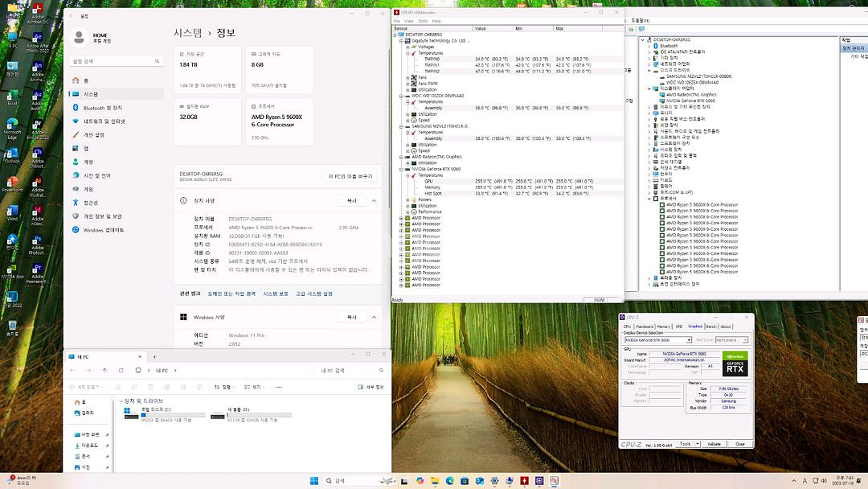
Task: Click refresh in the My PC explorer window
Action: pos(121,371)
